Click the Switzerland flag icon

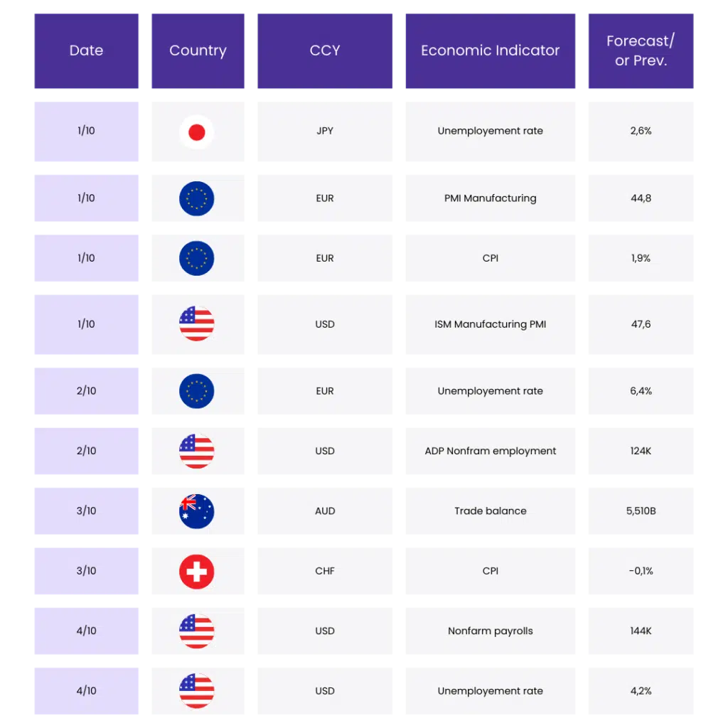point(197,571)
